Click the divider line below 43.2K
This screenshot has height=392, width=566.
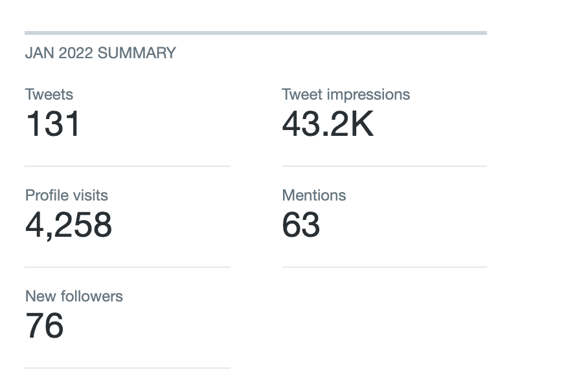click(x=384, y=166)
